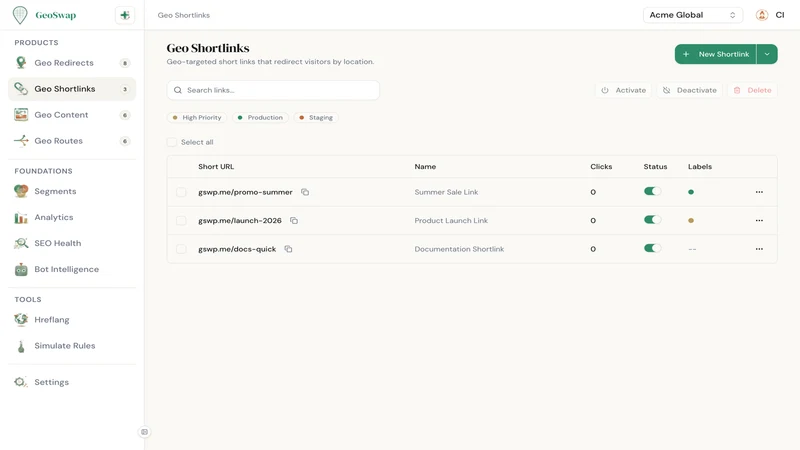
Task: Open more options for Documentation Shortlink
Action: pyautogui.click(x=759, y=249)
